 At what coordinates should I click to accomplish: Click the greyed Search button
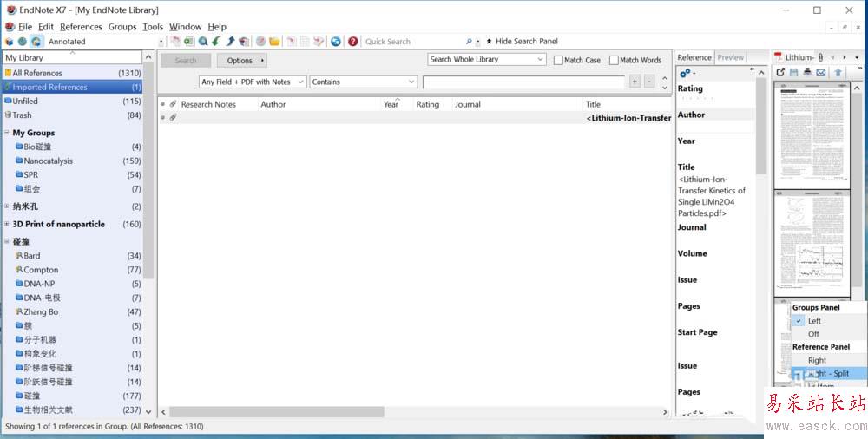coord(186,61)
